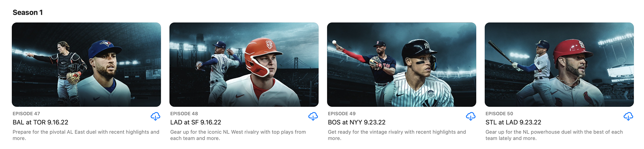Select the title BOS at NYY 9.23.22

tap(357, 122)
